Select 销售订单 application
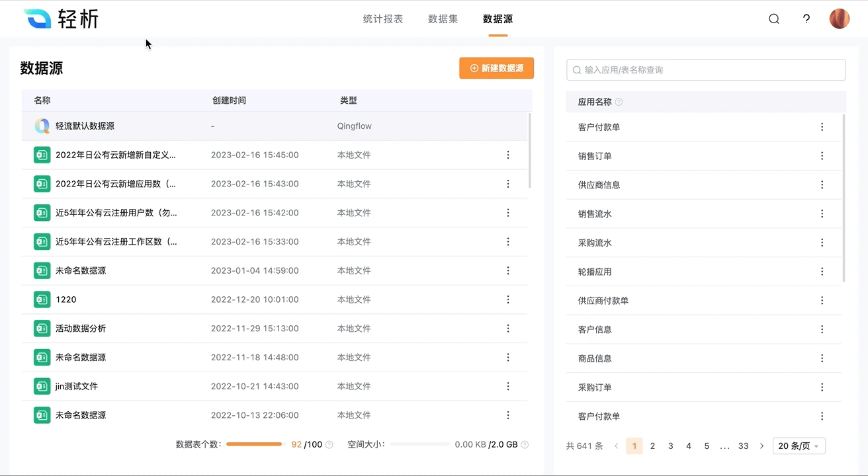The height and width of the screenshot is (476, 868). tap(595, 156)
